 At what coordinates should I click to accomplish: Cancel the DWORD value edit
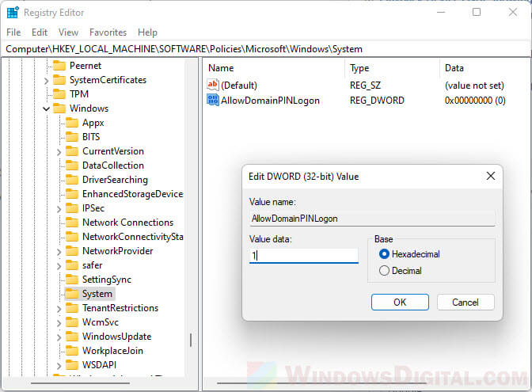(465, 302)
